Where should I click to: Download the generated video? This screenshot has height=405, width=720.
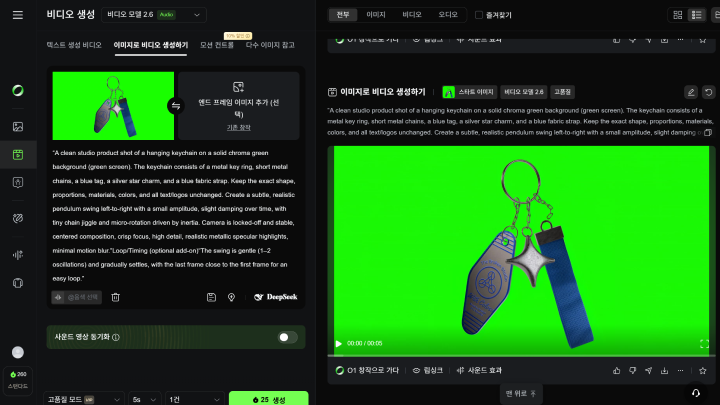pyautogui.click(x=664, y=370)
